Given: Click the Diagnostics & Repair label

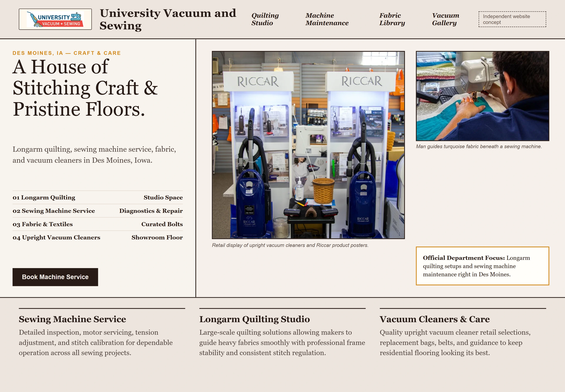Looking at the screenshot, I should (151, 211).
